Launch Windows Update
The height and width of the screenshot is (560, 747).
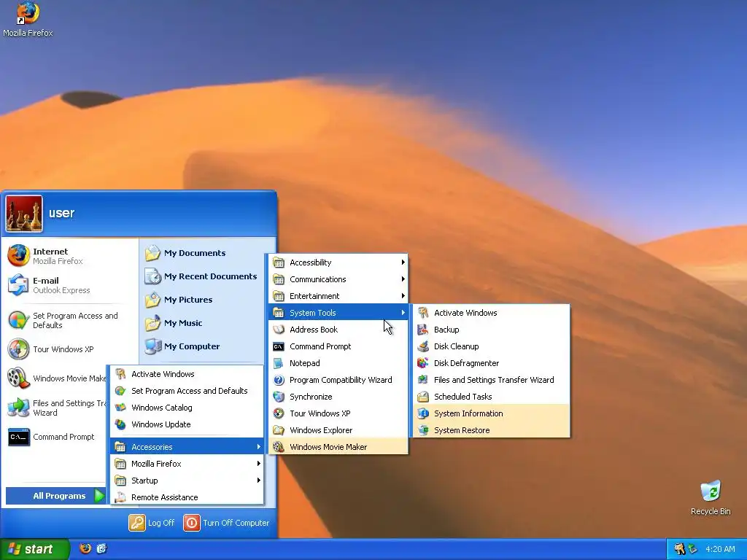187,424
